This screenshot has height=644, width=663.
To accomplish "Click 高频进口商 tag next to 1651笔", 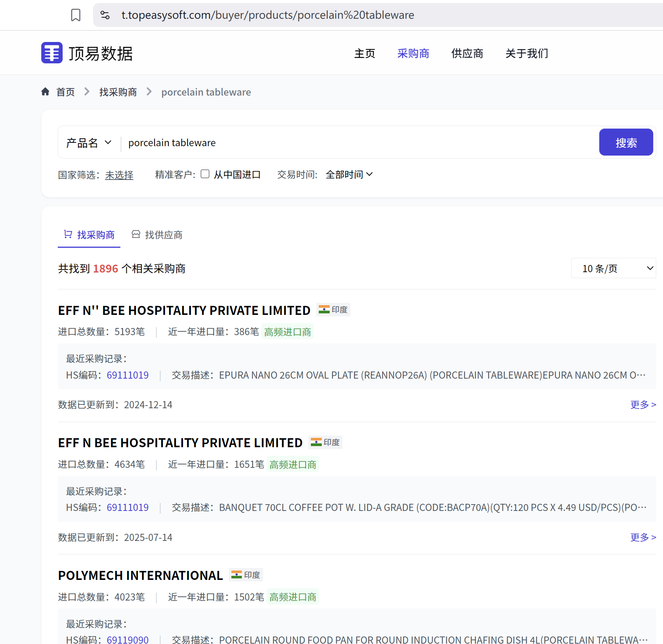I will (x=293, y=464).
